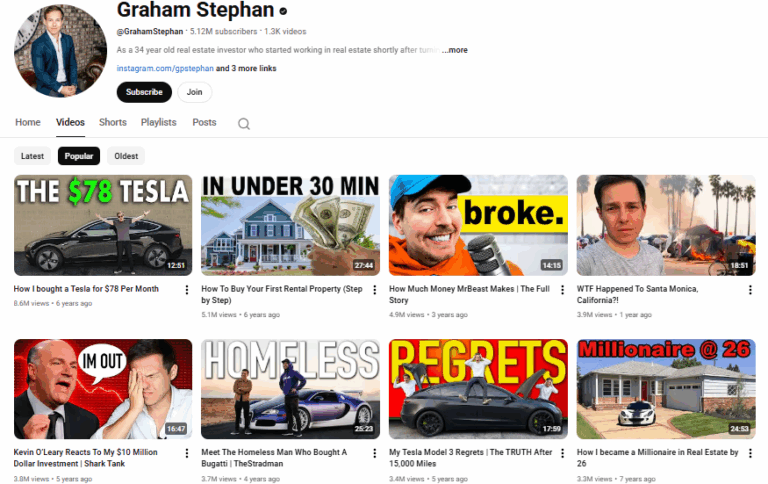Open options menu for Kevin O'Leary video

pos(186,454)
